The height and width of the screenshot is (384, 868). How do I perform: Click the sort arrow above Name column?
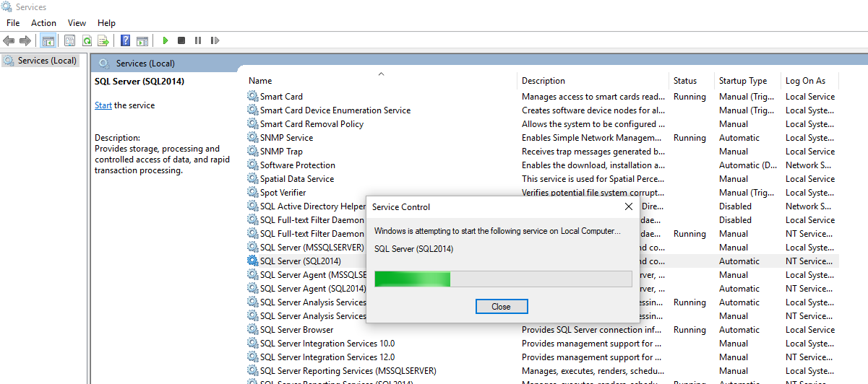tap(381, 73)
